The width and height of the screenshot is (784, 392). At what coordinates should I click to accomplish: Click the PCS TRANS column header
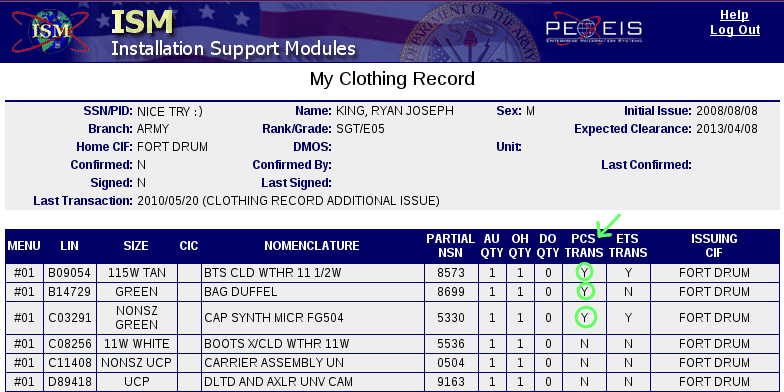point(584,246)
